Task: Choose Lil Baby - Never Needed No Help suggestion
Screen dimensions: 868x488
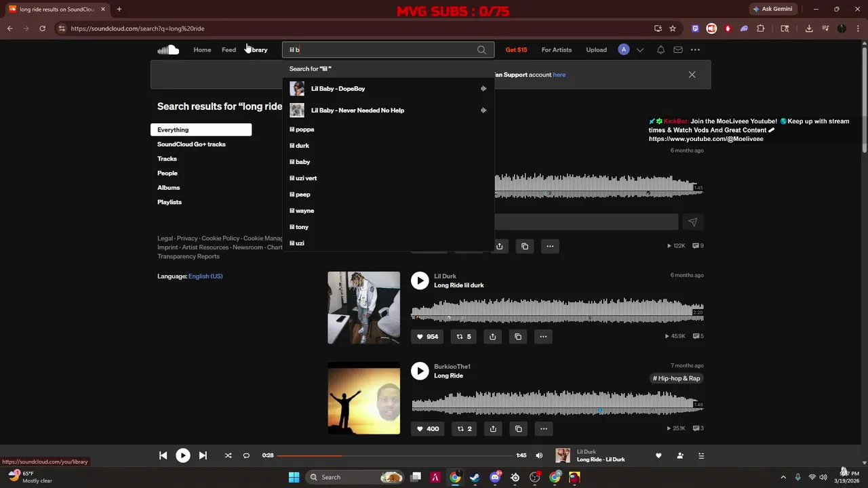Action: pyautogui.click(x=388, y=110)
